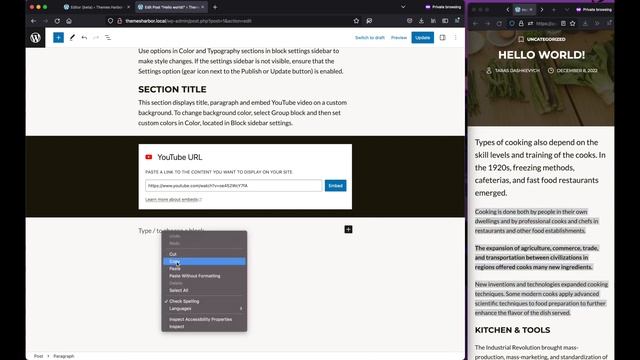Click into the YouTube URL input field
This screenshot has height=360, width=640.
pyautogui.click(x=233, y=186)
